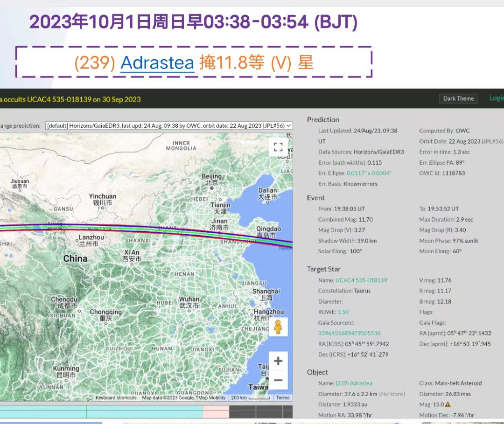This screenshot has width=504, height=424.
Task: Click the pink segment of the timeline bar
Action: point(216,411)
